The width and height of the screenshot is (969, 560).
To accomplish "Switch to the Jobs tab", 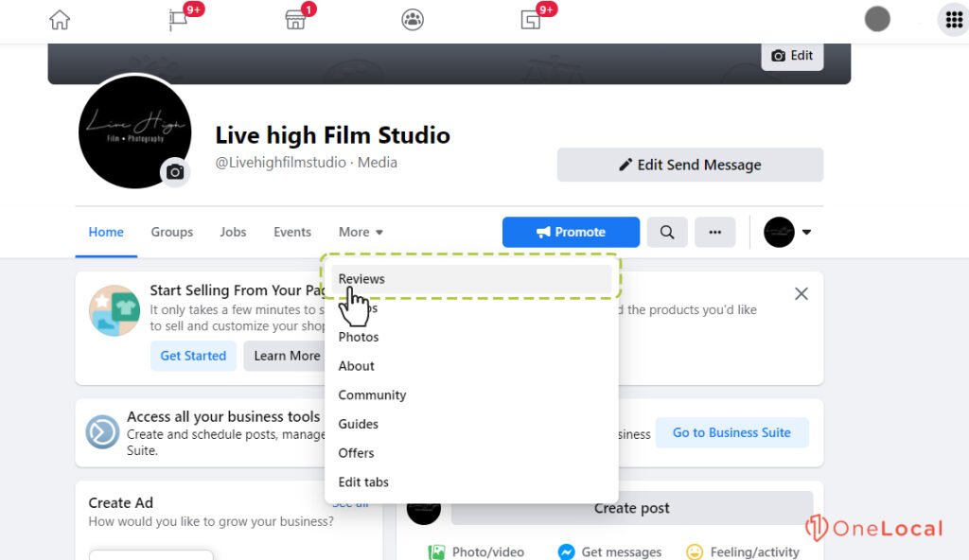I will (233, 232).
